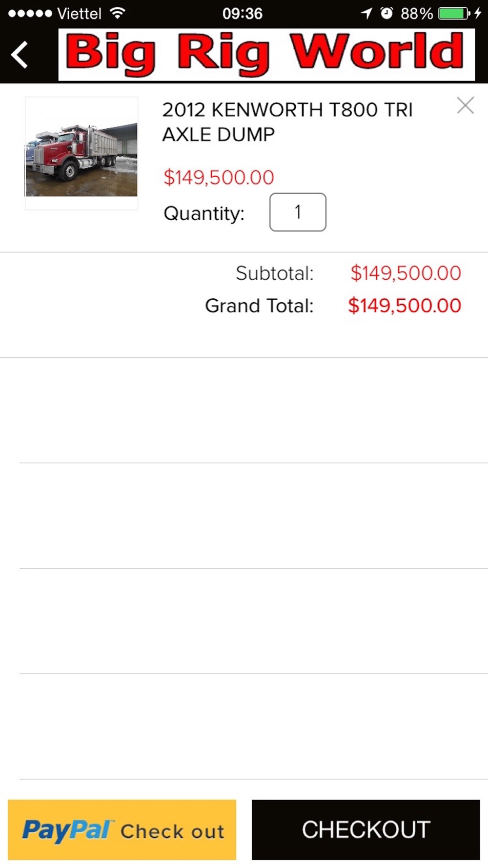Tap the Grand Total label
This screenshot has height=868, width=488.
click(x=259, y=306)
